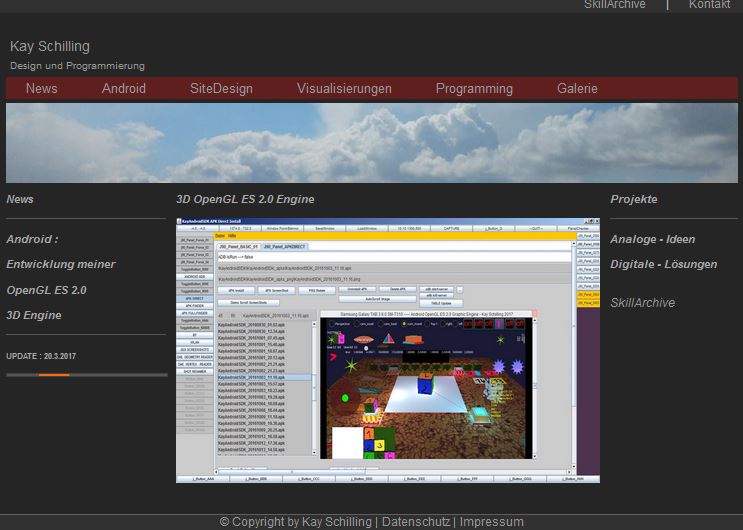Screen dimensions: 743x530
Task: Click the OpenGL ES 2.0 sidebar text
Action: tap(46, 290)
